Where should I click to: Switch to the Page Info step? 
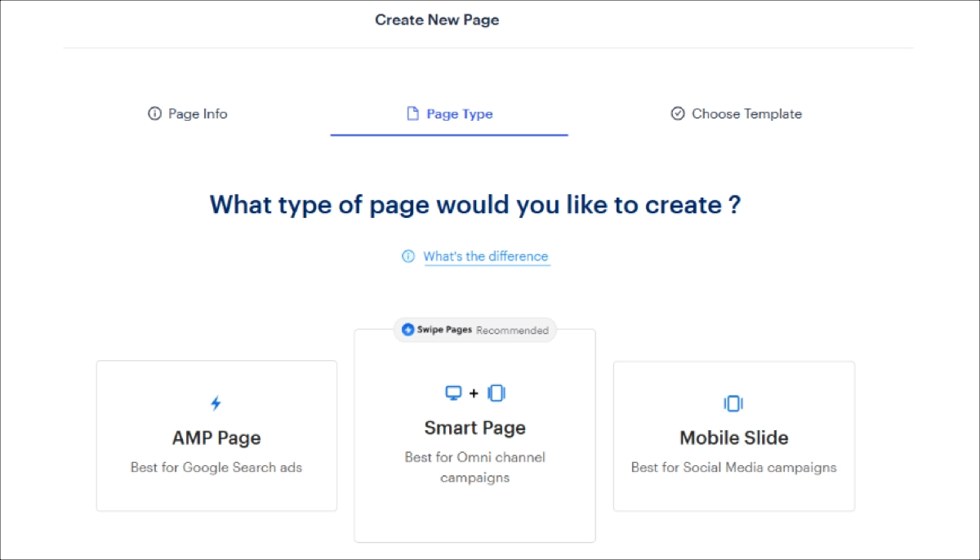(x=197, y=113)
